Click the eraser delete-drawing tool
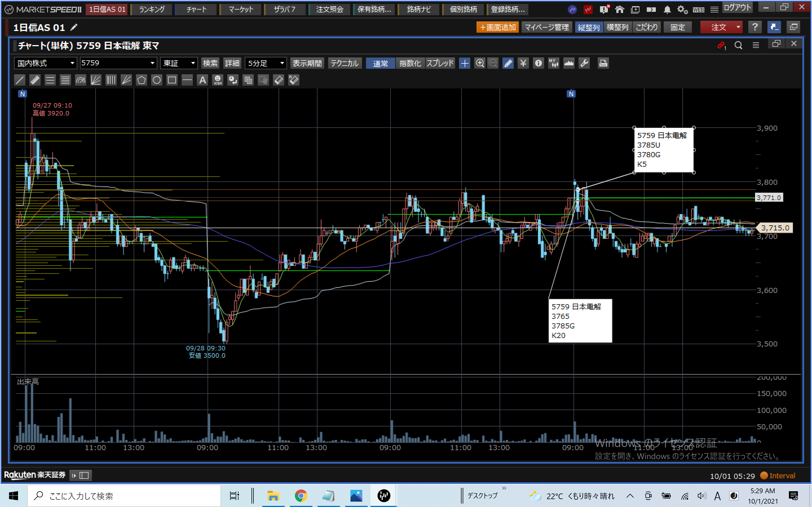 click(x=279, y=80)
